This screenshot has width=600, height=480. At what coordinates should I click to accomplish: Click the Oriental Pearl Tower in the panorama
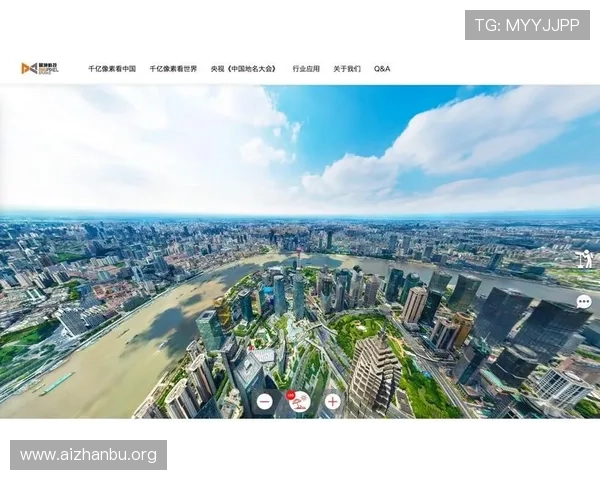tap(298, 257)
